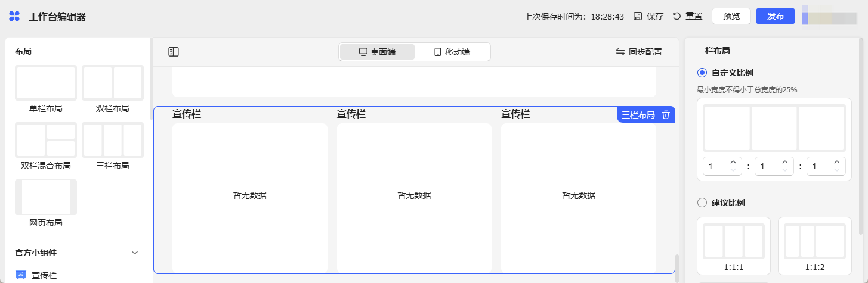Increase the third column ratio value
The height and width of the screenshot is (283, 868).
(x=837, y=163)
